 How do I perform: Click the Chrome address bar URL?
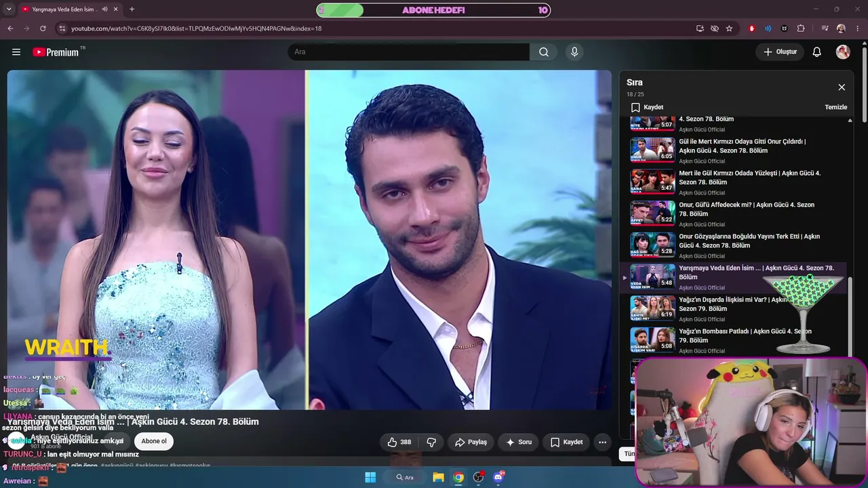(196, 28)
